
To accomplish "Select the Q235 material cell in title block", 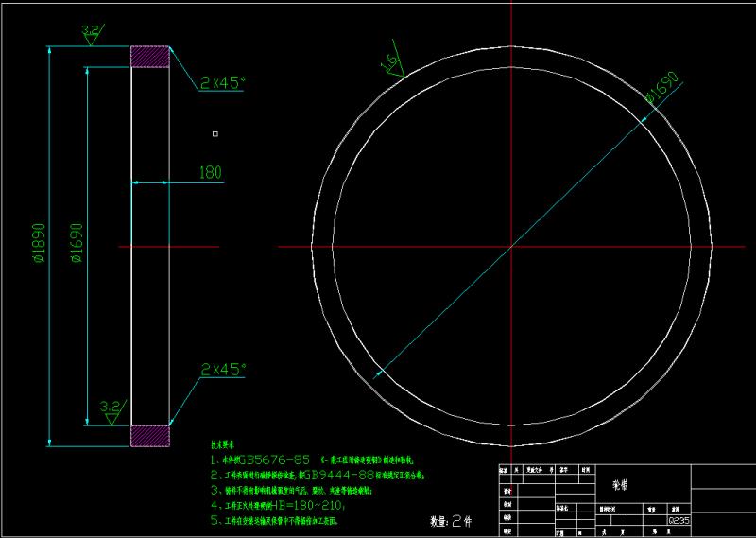I will click(x=679, y=519).
